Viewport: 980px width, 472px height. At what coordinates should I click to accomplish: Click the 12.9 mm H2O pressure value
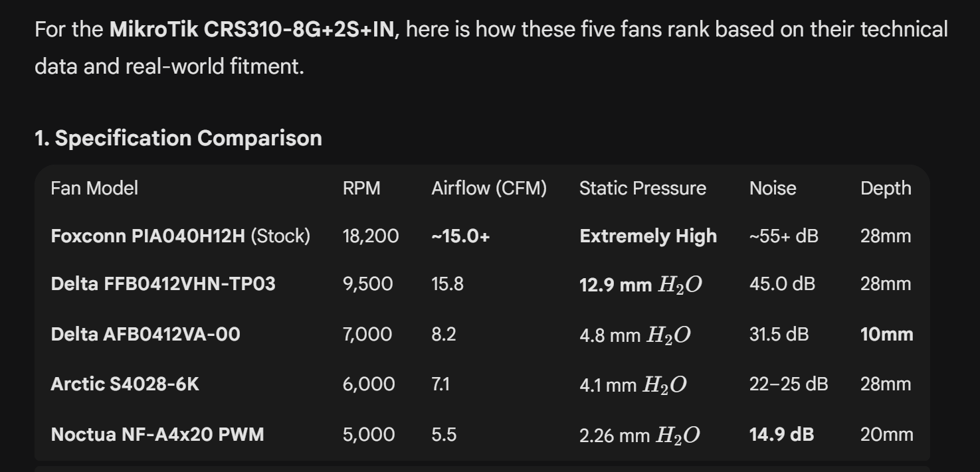coord(640,284)
